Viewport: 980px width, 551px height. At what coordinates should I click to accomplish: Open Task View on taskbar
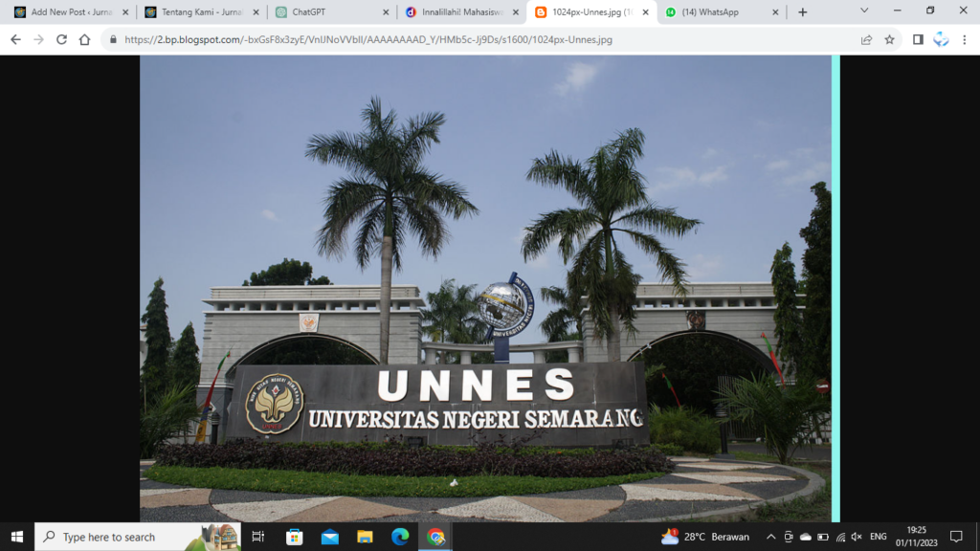[257, 537]
